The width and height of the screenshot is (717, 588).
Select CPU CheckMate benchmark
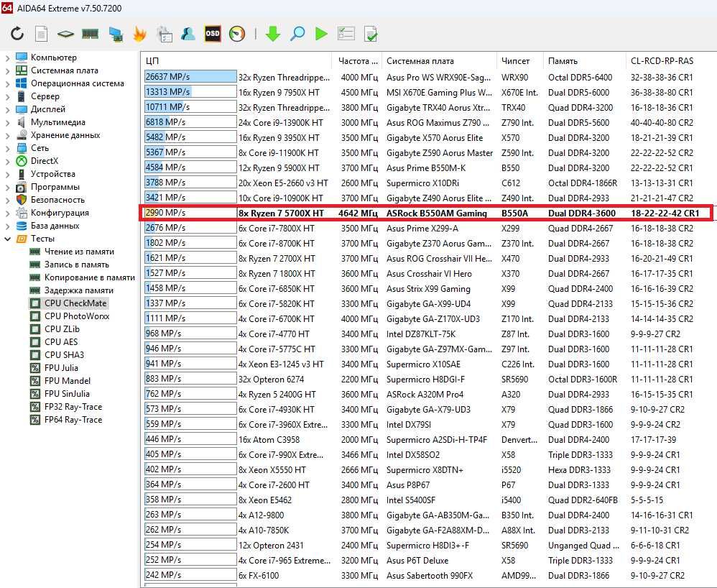pyautogui.click(x=75, y=303)
